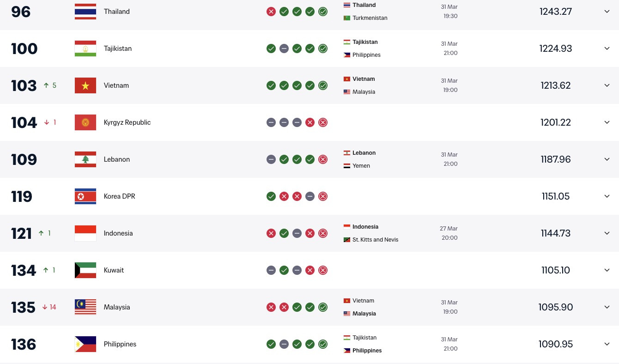Click the Lebanon flag icon
Viewport: 619px width, 364px height.
(85, 159)
